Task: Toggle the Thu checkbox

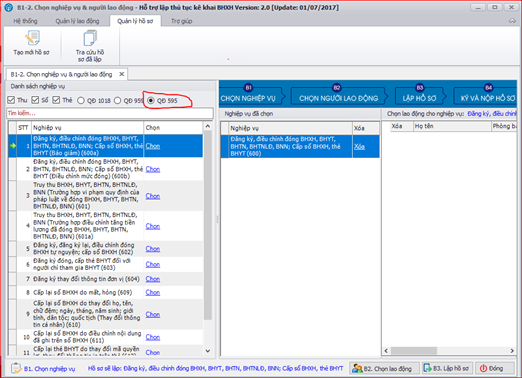Action: click(x=11, y=100)
